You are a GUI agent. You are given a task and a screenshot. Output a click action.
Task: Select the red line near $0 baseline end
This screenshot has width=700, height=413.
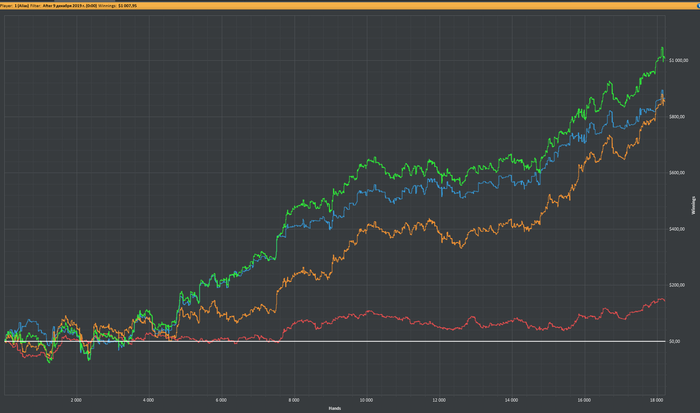click(x=664, y=301)
